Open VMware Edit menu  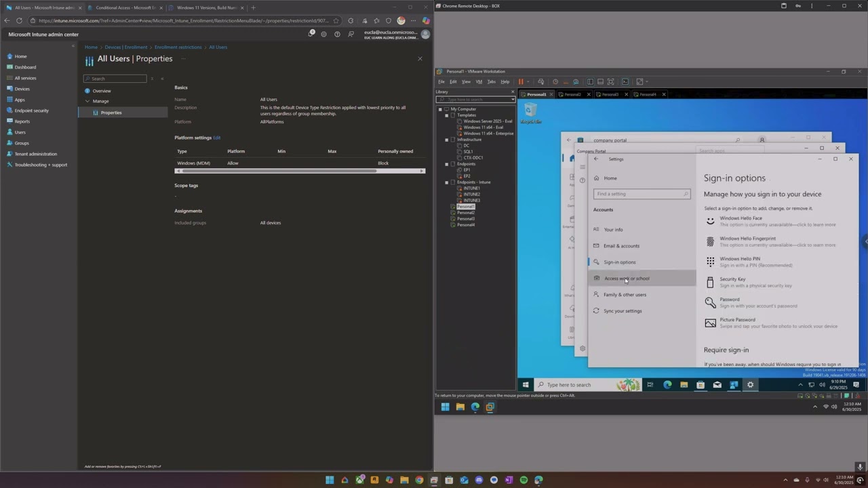click(x=453, y=81)
